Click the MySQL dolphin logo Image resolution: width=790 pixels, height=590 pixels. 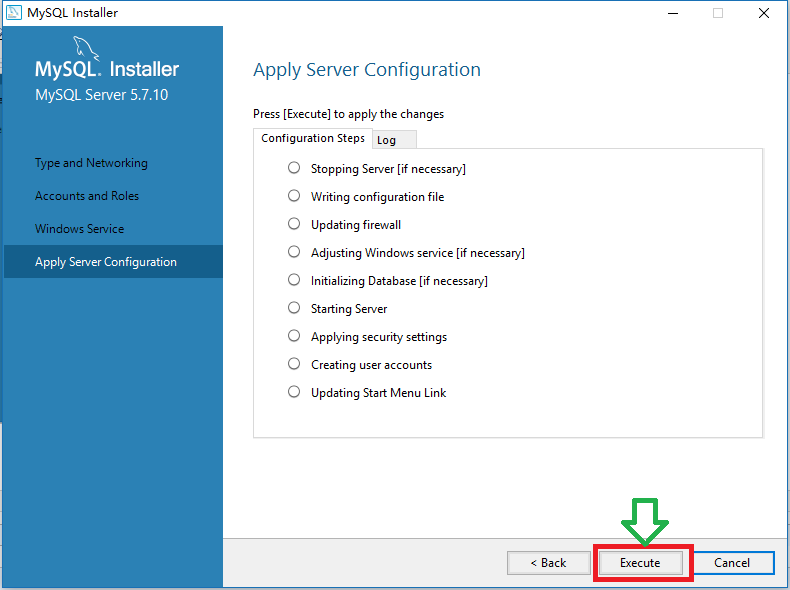86,48
